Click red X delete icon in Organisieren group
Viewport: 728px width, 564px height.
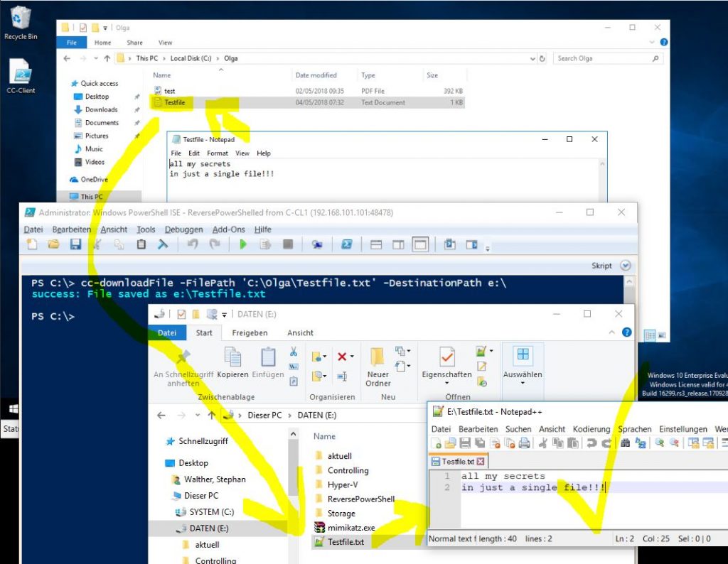[342, 356]
